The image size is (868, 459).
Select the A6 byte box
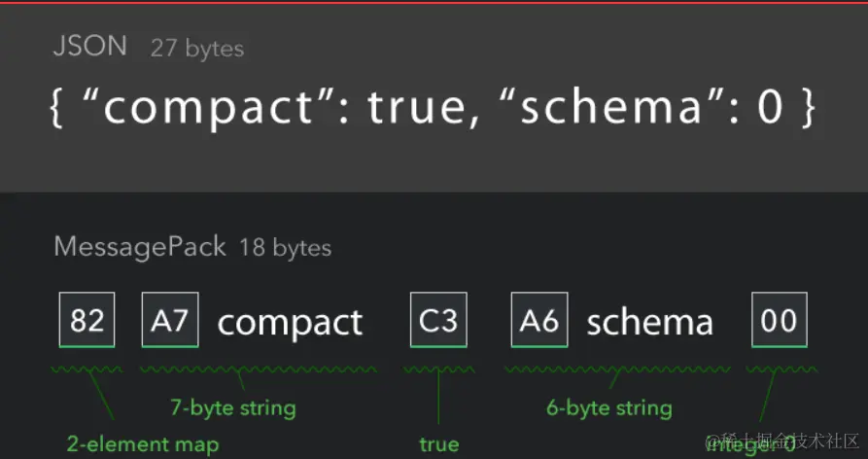pos(539,320)
